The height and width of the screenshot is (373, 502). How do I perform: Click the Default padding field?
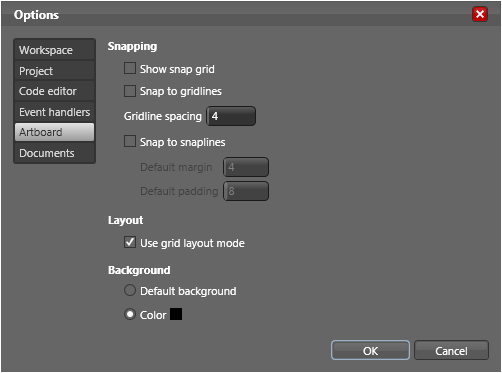click(246, 191)
